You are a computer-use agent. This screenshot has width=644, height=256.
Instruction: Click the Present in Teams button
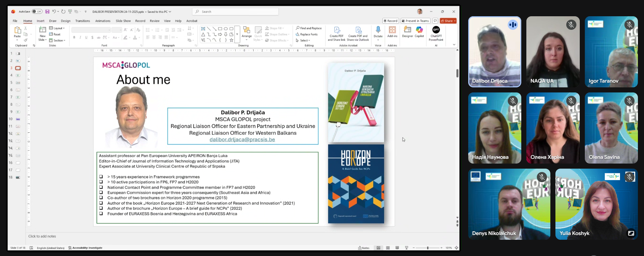[415, 21]
